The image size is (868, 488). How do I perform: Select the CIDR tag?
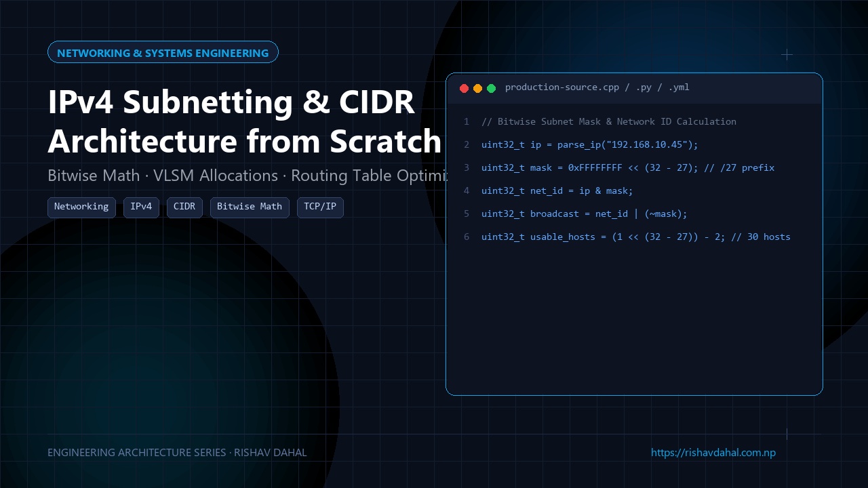(184, 207)
